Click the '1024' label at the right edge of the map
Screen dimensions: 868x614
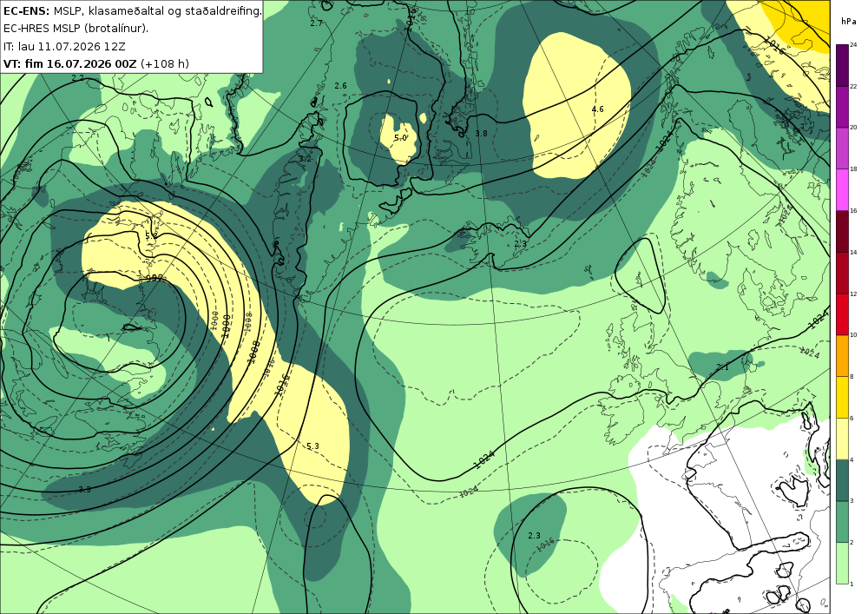[x=818, y=320]
